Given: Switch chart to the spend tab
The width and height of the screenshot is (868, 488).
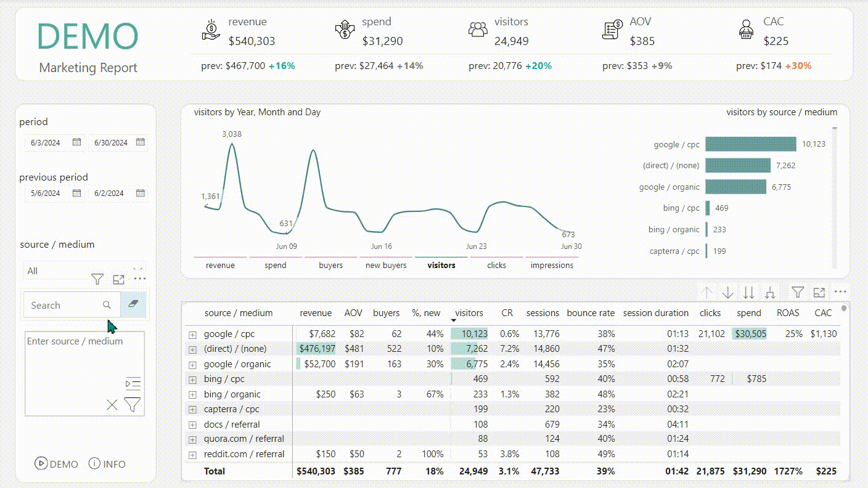Looking at the screenshot, I should [276, 265].
